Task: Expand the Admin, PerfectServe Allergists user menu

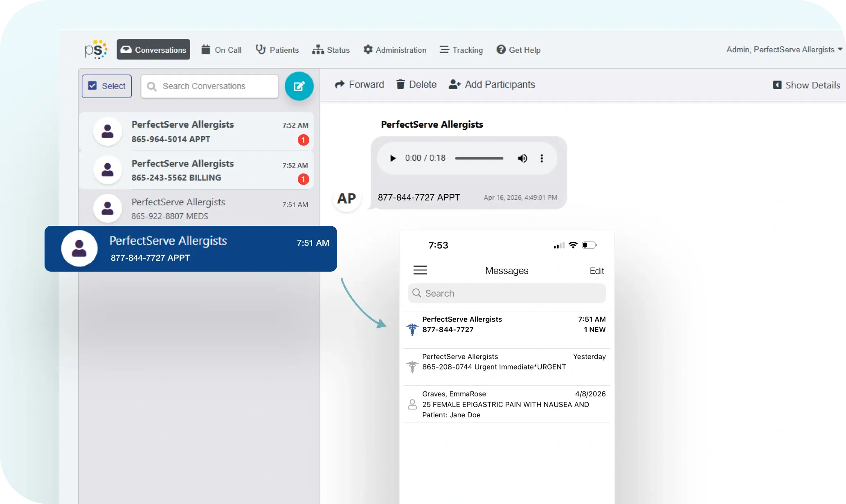Action: click(784, 49)
